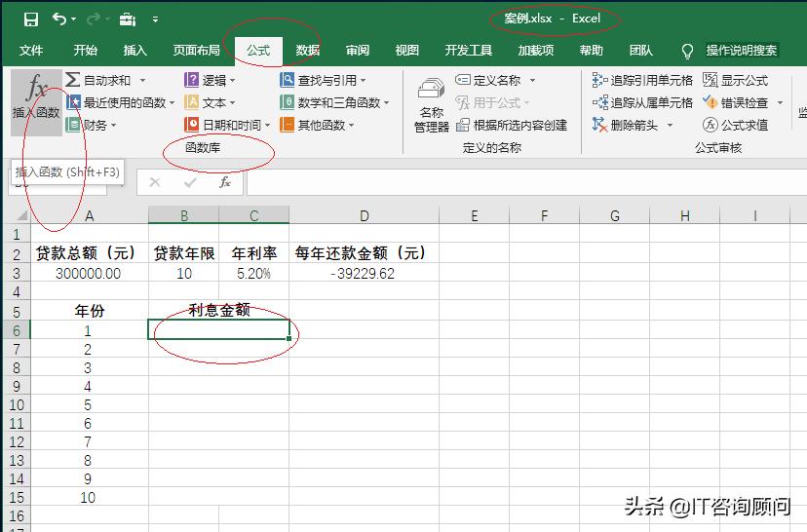The height and width of the screenshot is (532, 807).
Task: Click the Save icon in quick access toolbar
Action: (31, 19)
